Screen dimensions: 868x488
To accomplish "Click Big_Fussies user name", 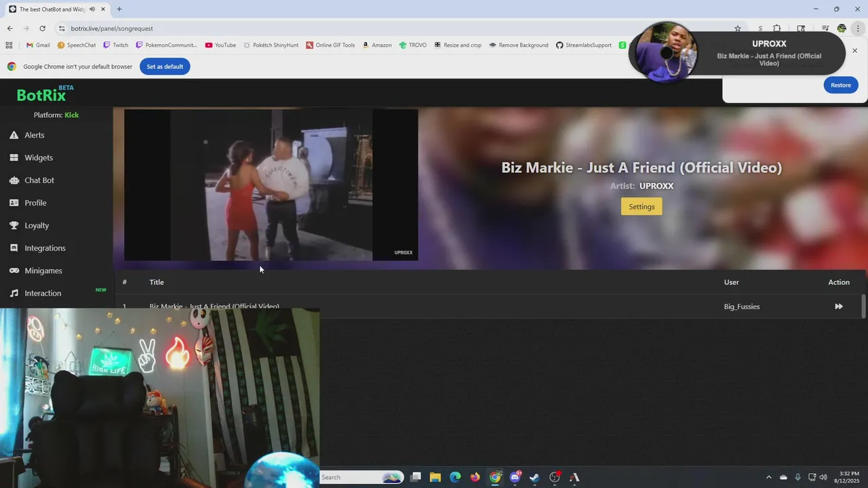I will (742, 306).
